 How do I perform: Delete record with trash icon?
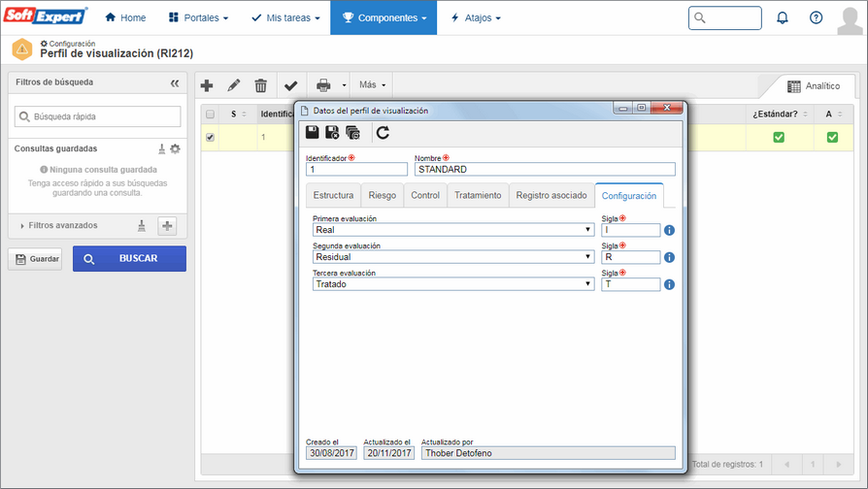pyautogui.click(x=261, y=85)
